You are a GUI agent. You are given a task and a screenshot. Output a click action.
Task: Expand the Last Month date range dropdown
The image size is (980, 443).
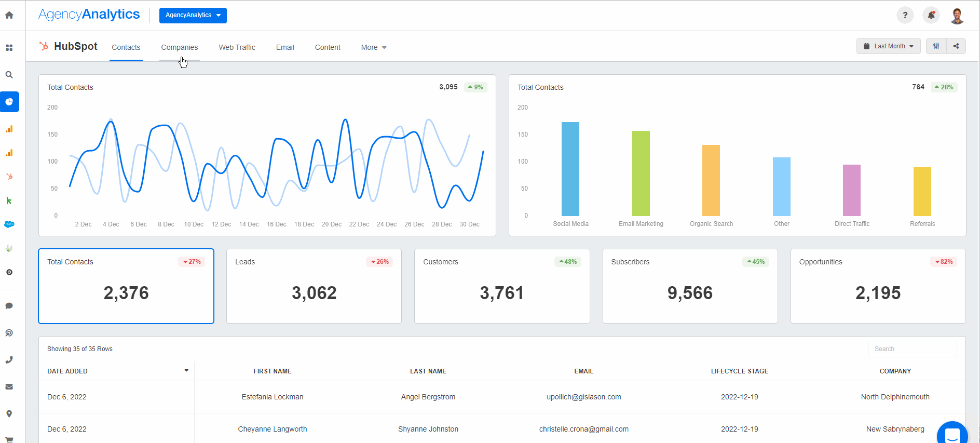click(x=888, y=46)
